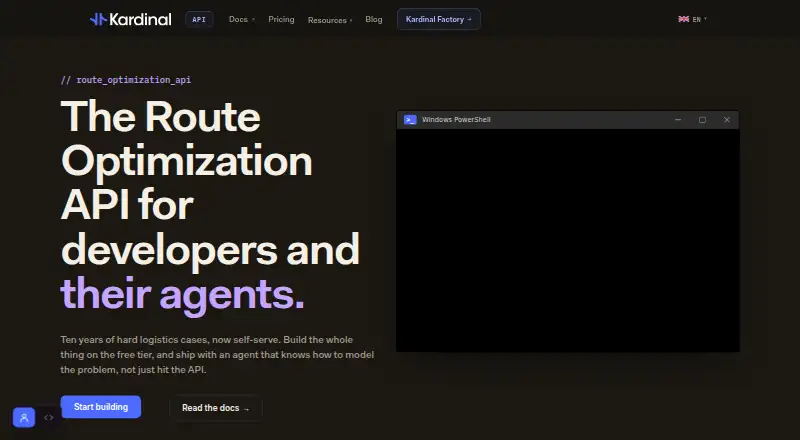Click the PowerShell terminal prompt icon
Image resolution: width=800 pixels, height=440 pixels.
410,120
